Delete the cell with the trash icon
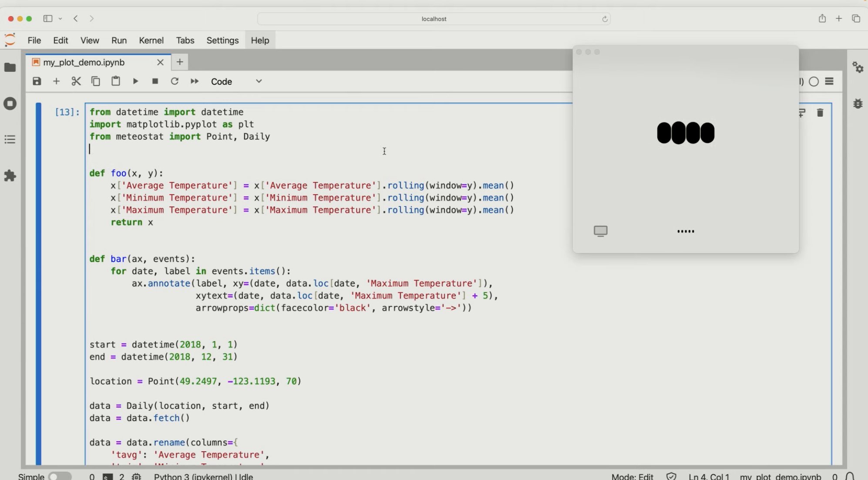This screenshot has height=480, width=868. [820, 113]
